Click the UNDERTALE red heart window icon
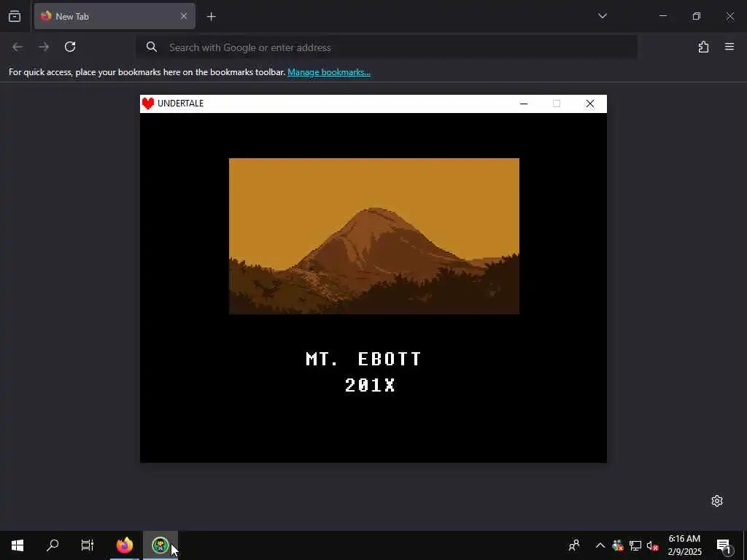The image size is (747, 560). [148, 104]
